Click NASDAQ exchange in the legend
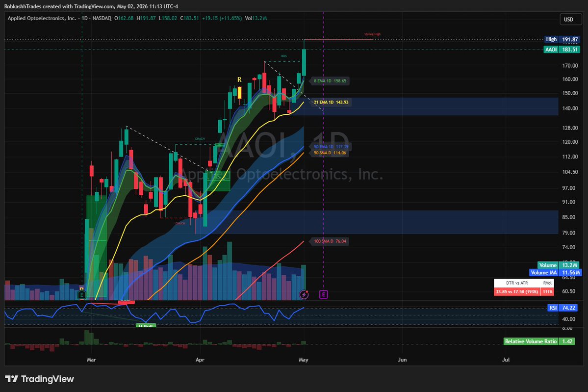Viewport: 588px width, 392px height. click(x=102, y=18)
